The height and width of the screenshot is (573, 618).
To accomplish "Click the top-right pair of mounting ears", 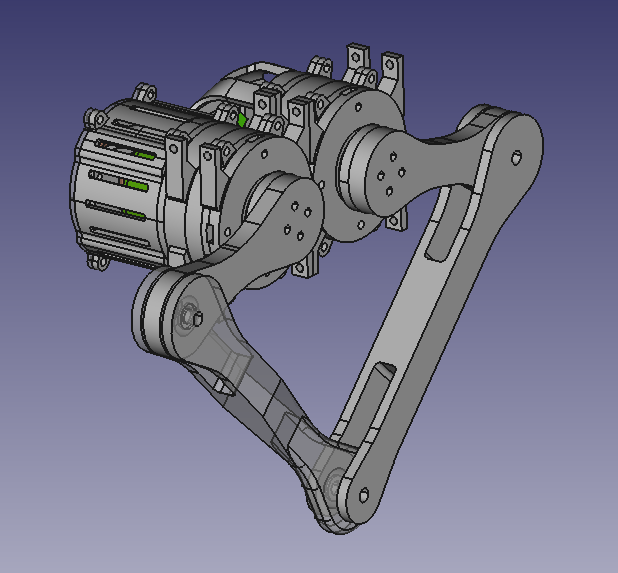I will point(374,62).
